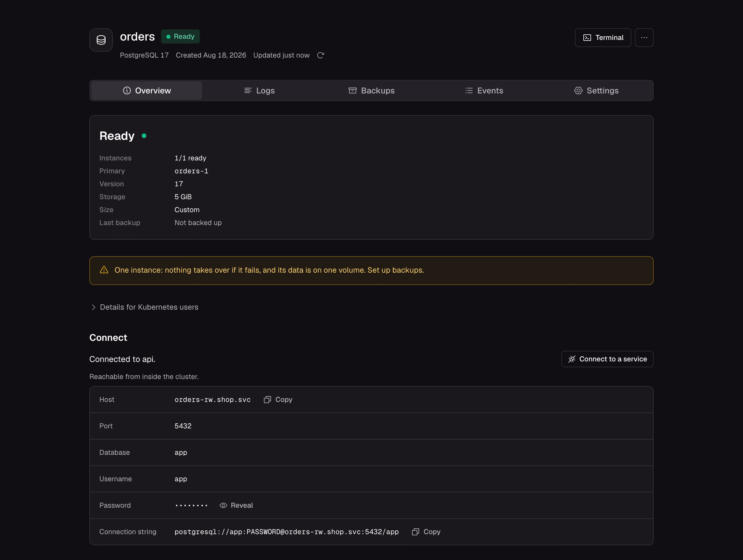Reveal the hidden password

(x=237, y=505)
